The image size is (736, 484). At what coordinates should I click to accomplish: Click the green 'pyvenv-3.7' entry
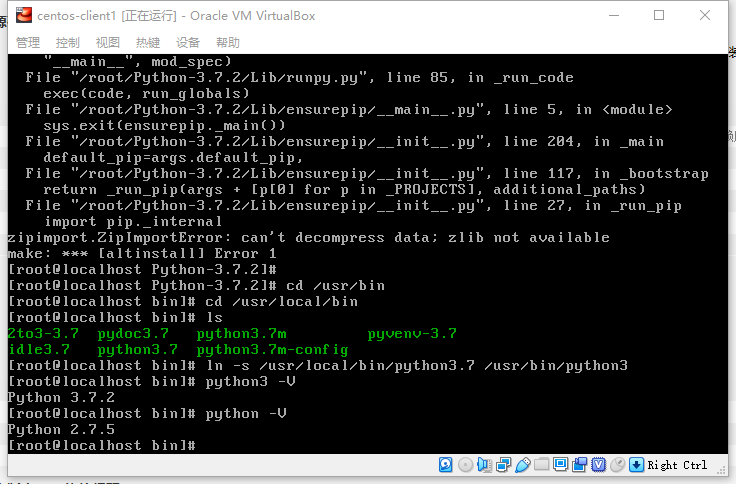[412, 334]
